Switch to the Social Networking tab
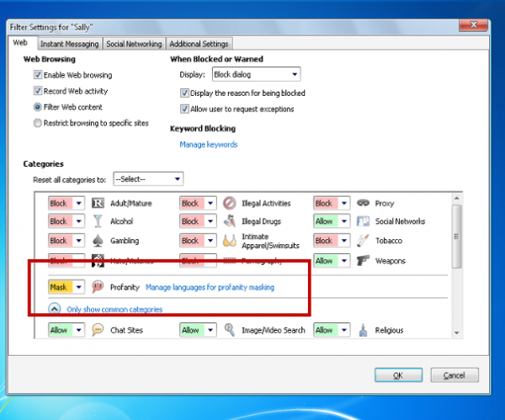Viewport: 505px width, 420px height. coord(134,44)
